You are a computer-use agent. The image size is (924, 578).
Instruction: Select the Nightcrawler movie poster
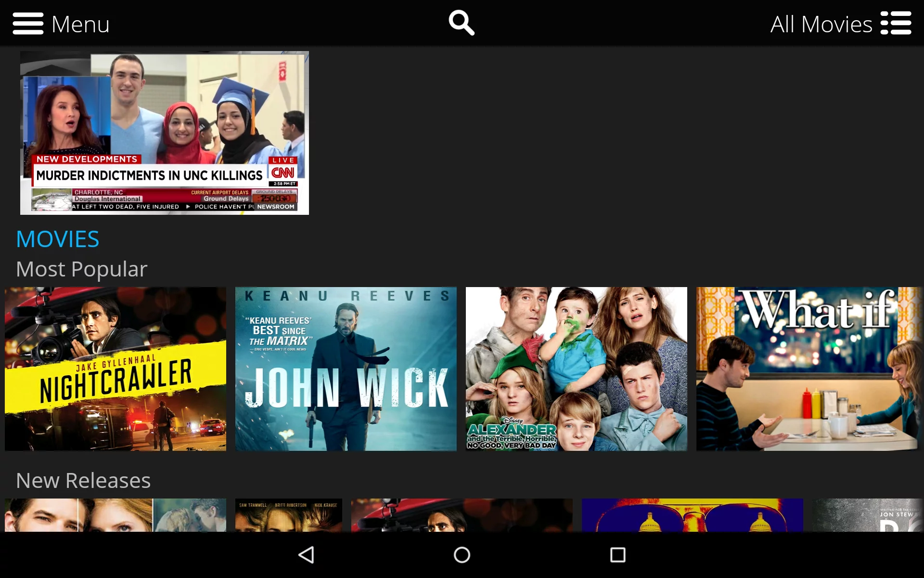[115, 369]
